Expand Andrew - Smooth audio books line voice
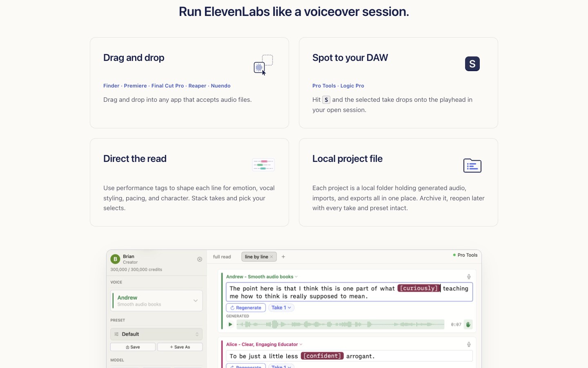Image resolution: width=588 pixels, height=368 pixels. coord(262,277)
